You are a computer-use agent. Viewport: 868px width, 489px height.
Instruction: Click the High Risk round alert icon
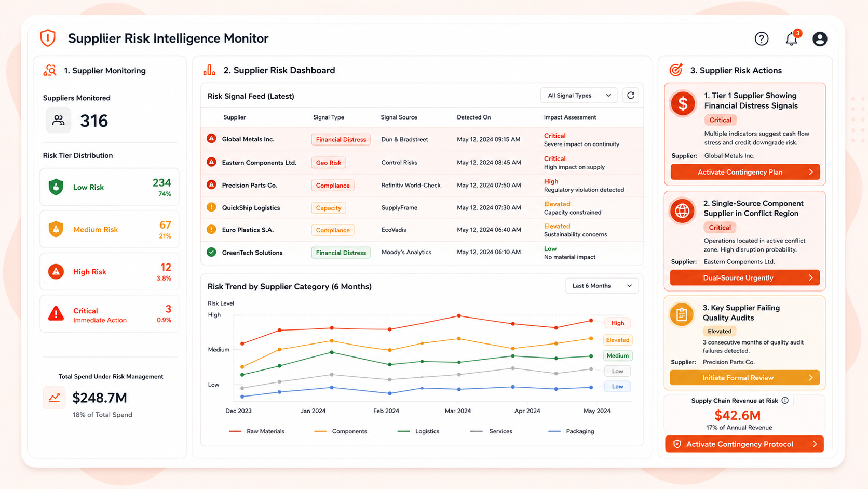pos(56,271)
